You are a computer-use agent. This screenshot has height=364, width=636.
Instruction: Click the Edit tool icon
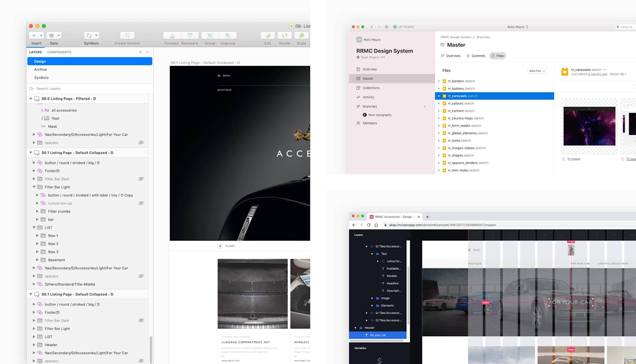[268, 35]
